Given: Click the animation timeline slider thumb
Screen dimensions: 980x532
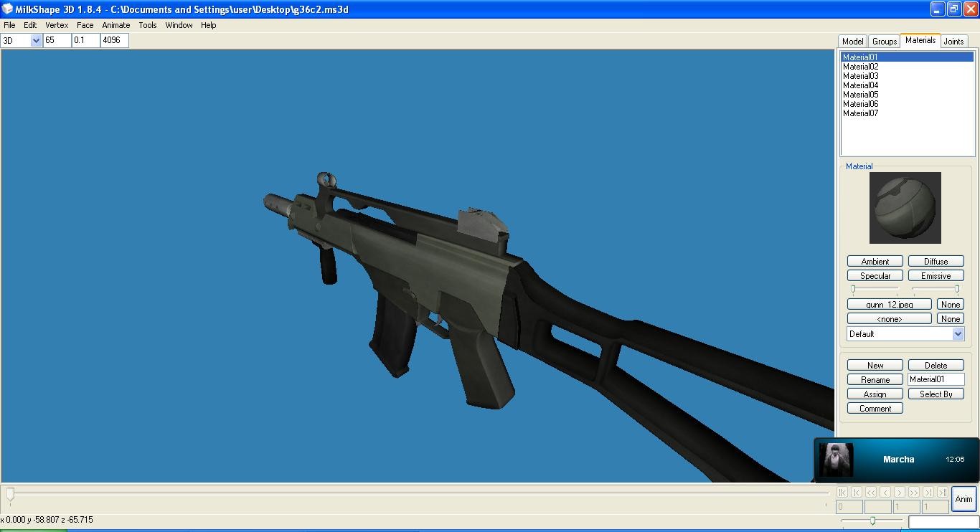Looking at the screenshot, I should (x=10, y=494).
